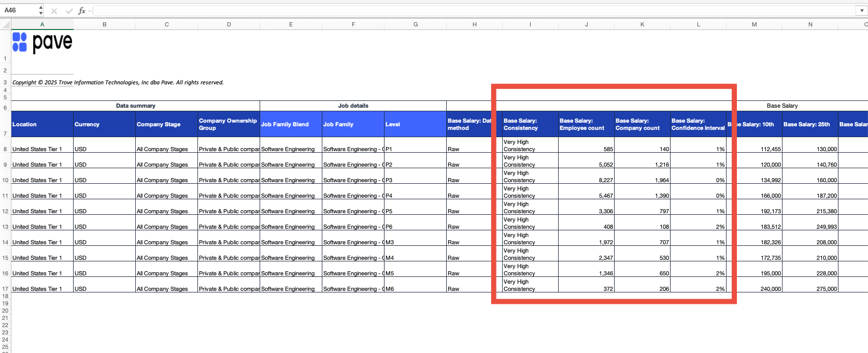Open the dropdown arrow next to fx
Image resolution: width=868 pixels, height=353 pixels.
(90, 11)
